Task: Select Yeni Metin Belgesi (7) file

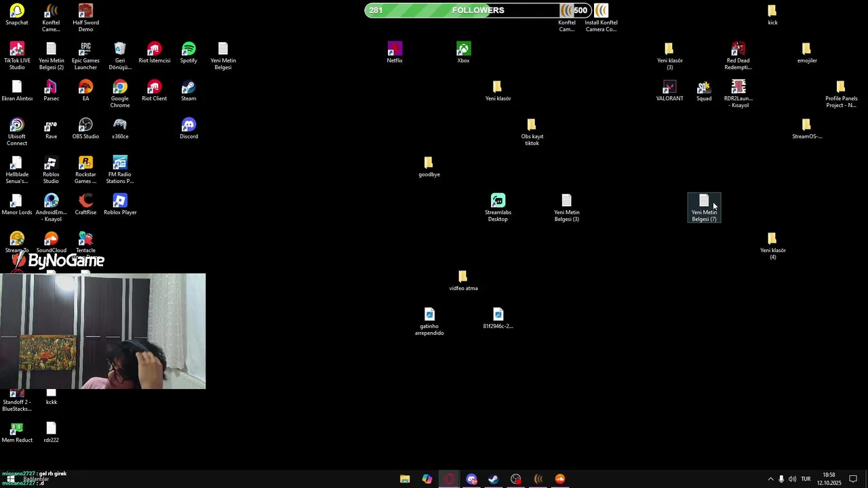Action: tap(704, 208)
